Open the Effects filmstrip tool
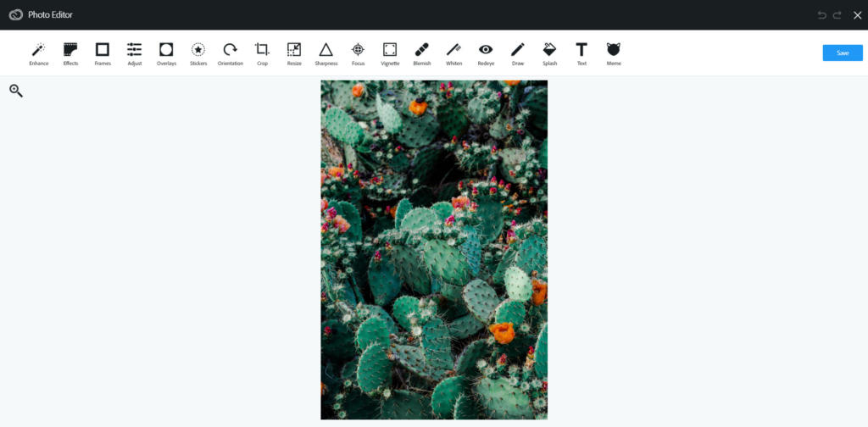Image resolution: width=868 pixels, height=427 pixels. (70, 54)
